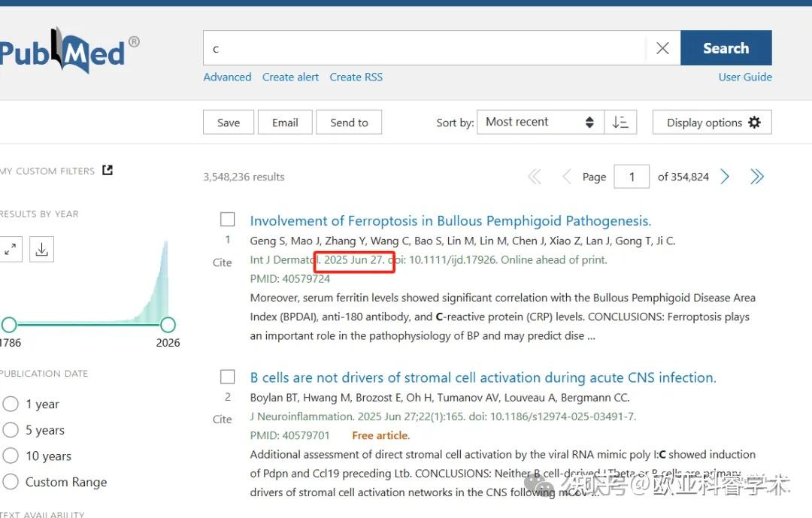The image size is (812, 518).
Task: Select the 1 year publication date filter
Action: [11, 404]
